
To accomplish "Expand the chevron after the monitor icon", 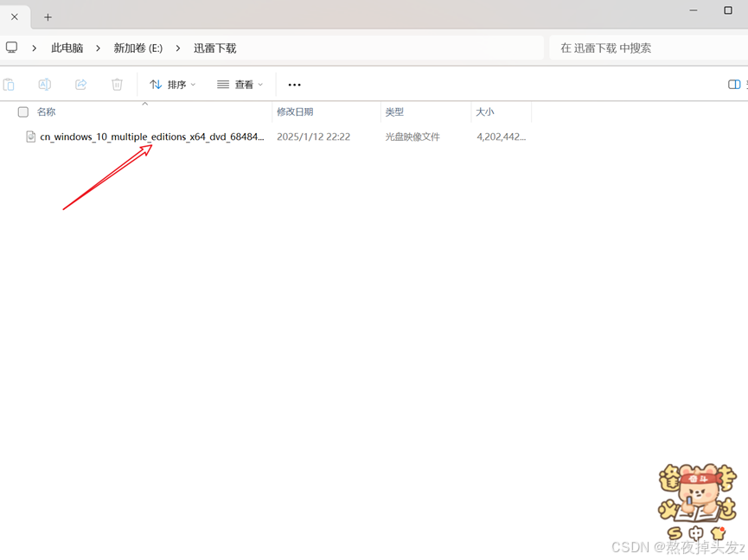I will tap(35, 48).
